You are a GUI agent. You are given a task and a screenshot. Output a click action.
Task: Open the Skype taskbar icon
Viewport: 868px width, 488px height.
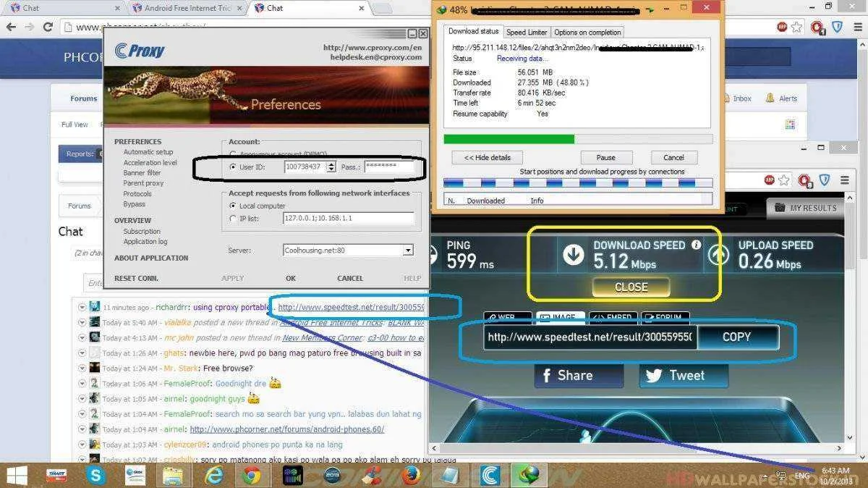pos(95,475)
